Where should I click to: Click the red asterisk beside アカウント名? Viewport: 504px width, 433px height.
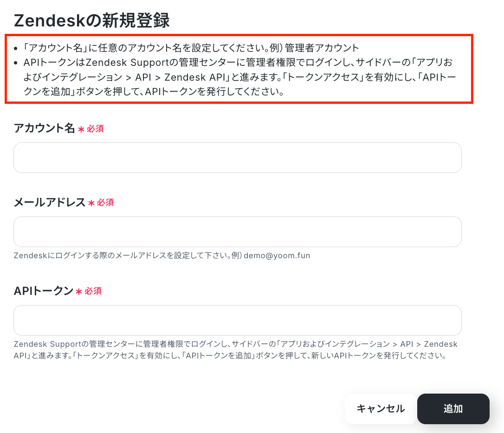coord(81,129)
